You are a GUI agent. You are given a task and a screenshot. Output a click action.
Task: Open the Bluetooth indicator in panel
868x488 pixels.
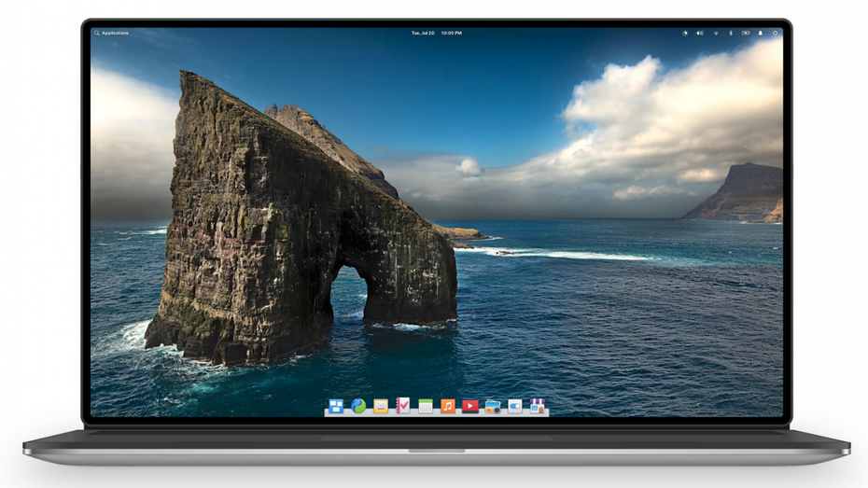tap(731, 33)
